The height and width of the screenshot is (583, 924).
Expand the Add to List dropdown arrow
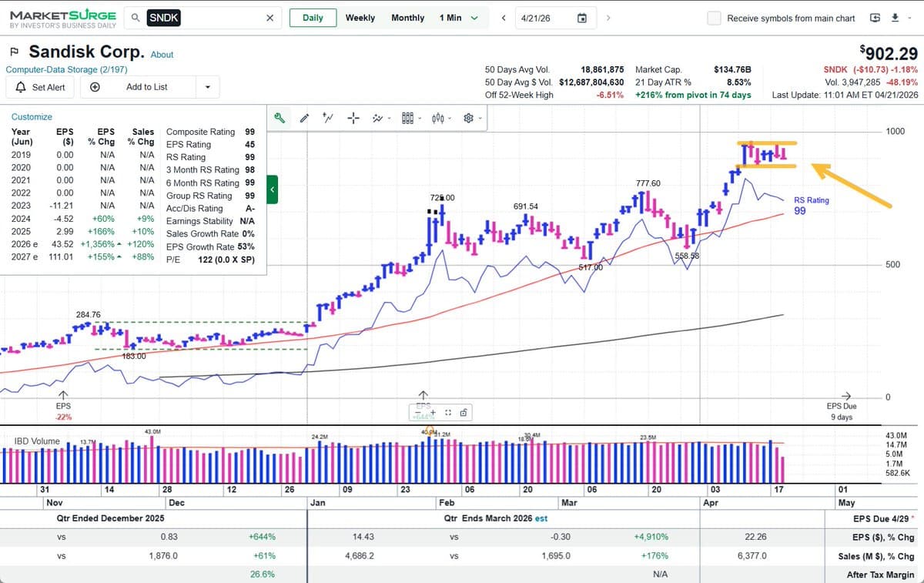pos(206,86)
